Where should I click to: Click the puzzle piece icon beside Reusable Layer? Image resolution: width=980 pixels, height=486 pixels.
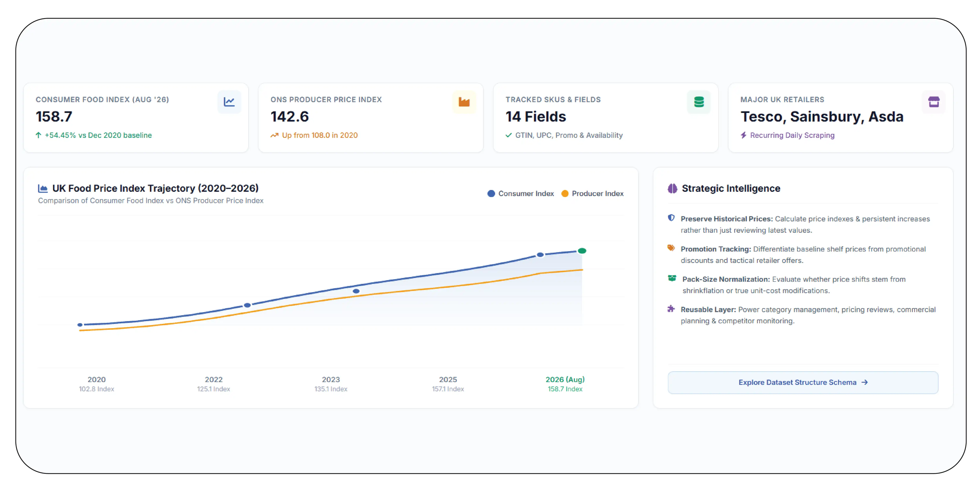click(x=671, y=309)
